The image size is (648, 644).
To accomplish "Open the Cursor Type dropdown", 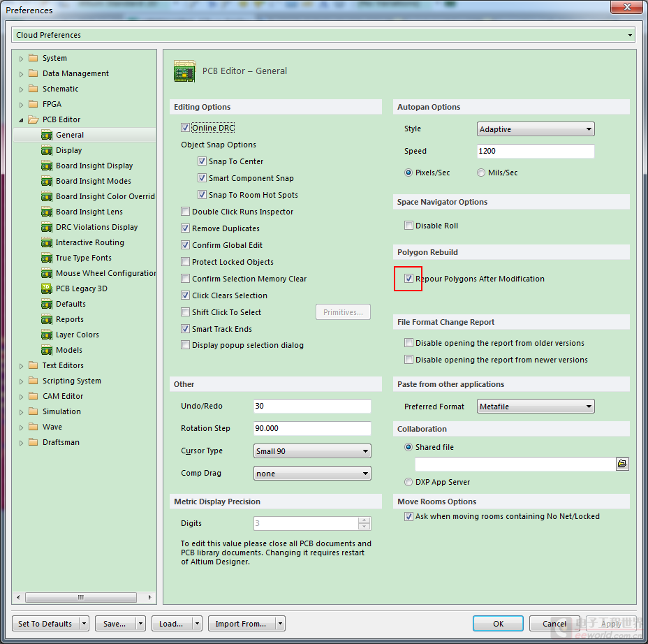I will tap(312, 451).
